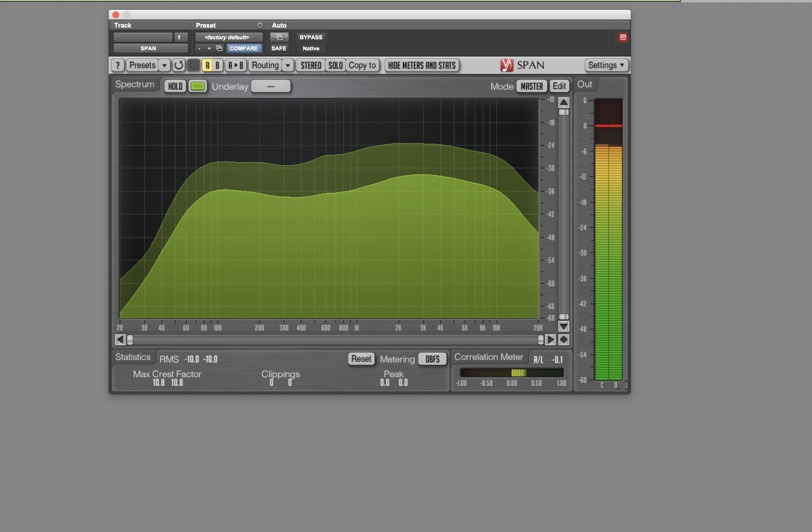Open the Settings dropdown menu
Viewport: 812px width, 532px height.
click(606, 65)
